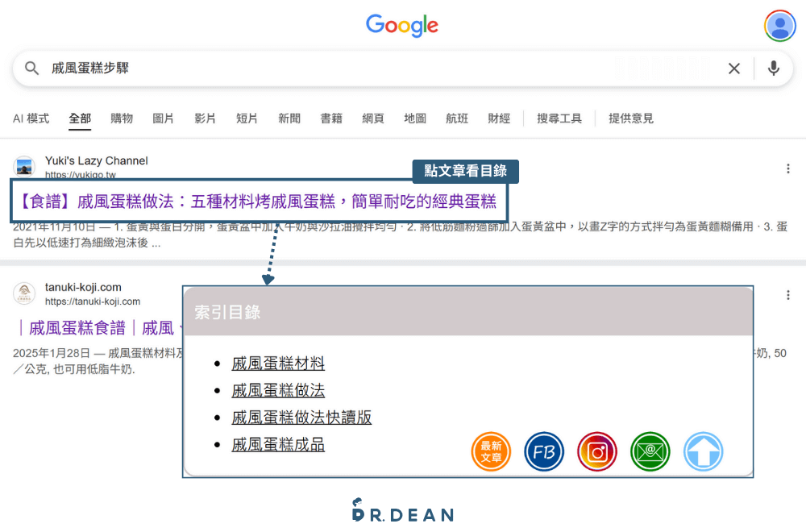Click the Google logo
This screenshot has height=532, width=806.
pos(402,25)
